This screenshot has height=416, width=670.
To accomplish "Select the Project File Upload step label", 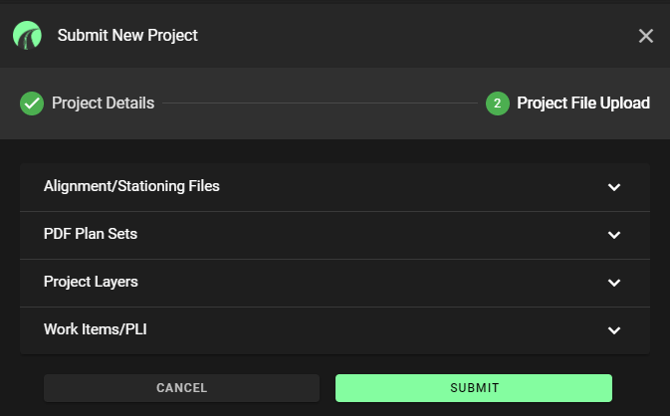I will (583, 103).
